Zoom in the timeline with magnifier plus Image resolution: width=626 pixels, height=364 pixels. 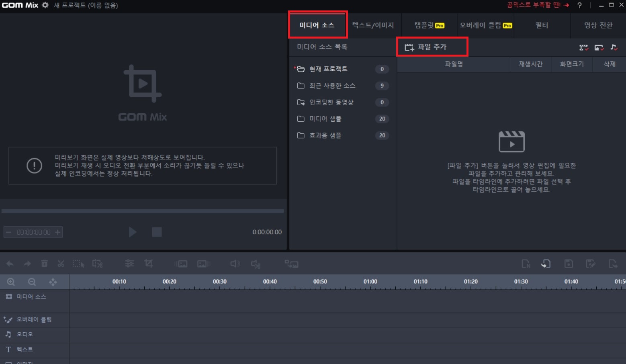coord(11,282)
